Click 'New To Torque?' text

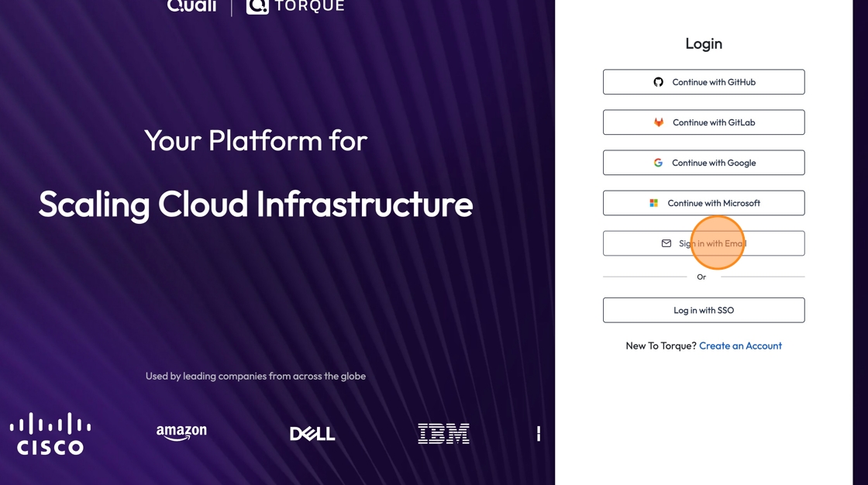click(661, 346)
